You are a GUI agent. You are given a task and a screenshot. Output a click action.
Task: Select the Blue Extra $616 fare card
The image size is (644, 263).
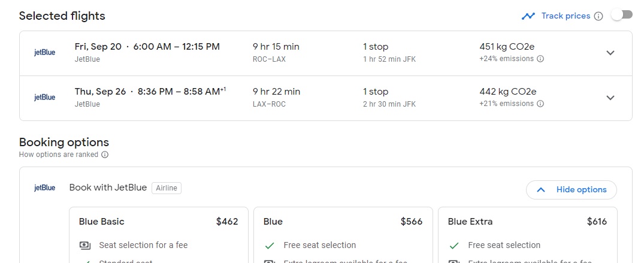[527, 235]
